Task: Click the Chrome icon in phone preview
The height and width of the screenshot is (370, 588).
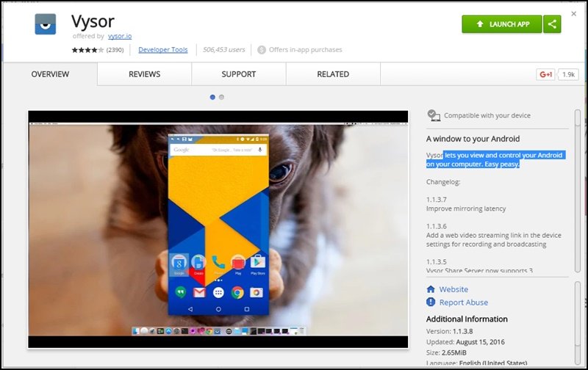Action: click(237, 292)
